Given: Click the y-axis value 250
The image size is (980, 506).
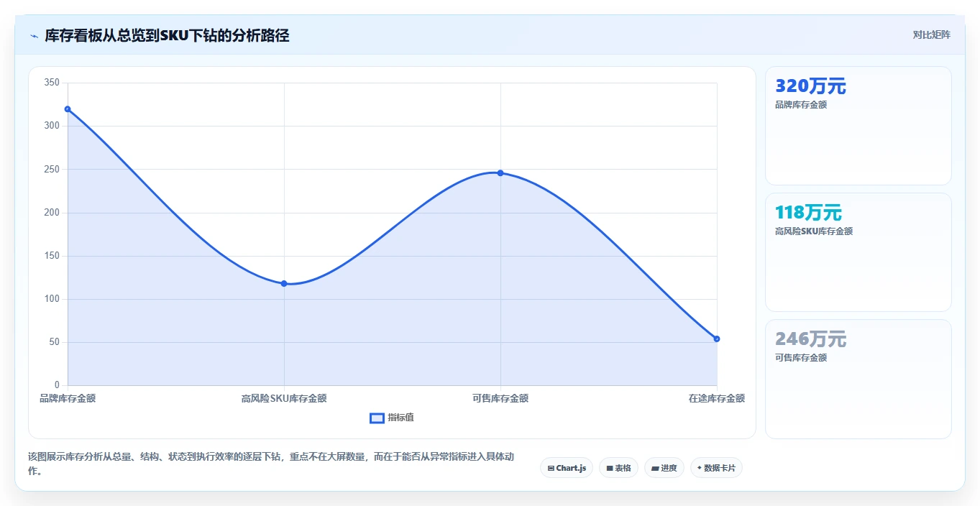Looking at the screenshot, I should (x=52, y=170).
